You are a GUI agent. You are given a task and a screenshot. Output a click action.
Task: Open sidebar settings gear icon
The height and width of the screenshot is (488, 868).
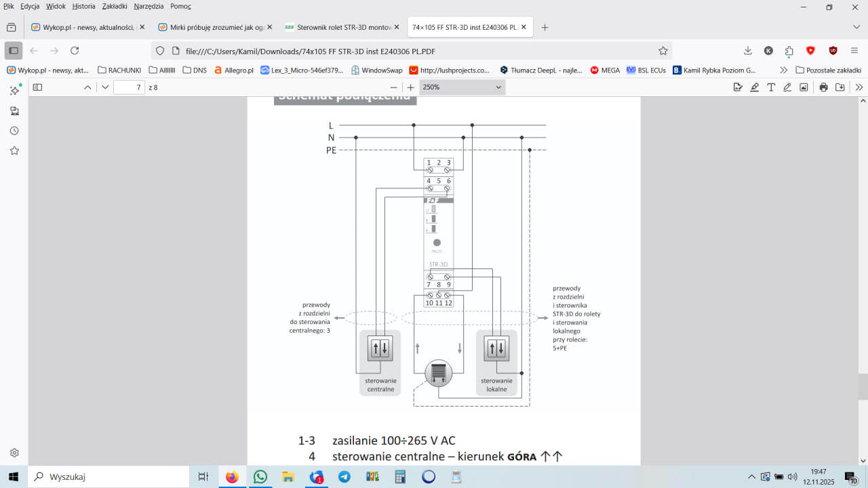[x=14, y=452]
